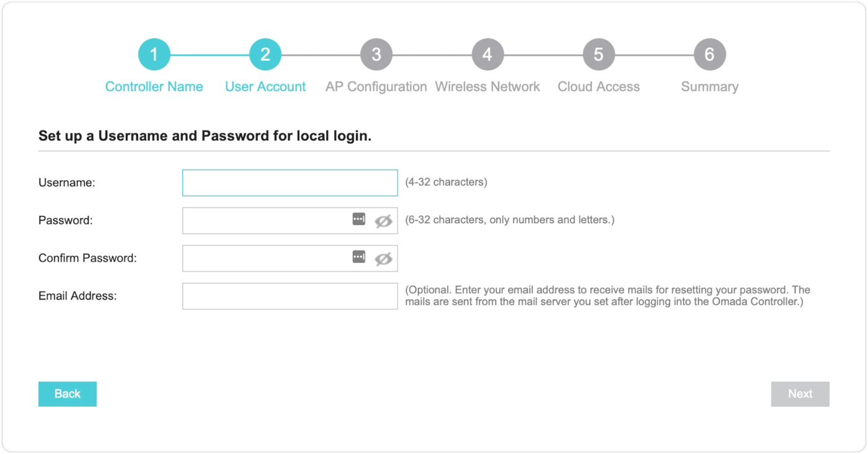Click the step 4 circle icon
Viewport: 868px width, 454px height.
[x=487, y=55]
